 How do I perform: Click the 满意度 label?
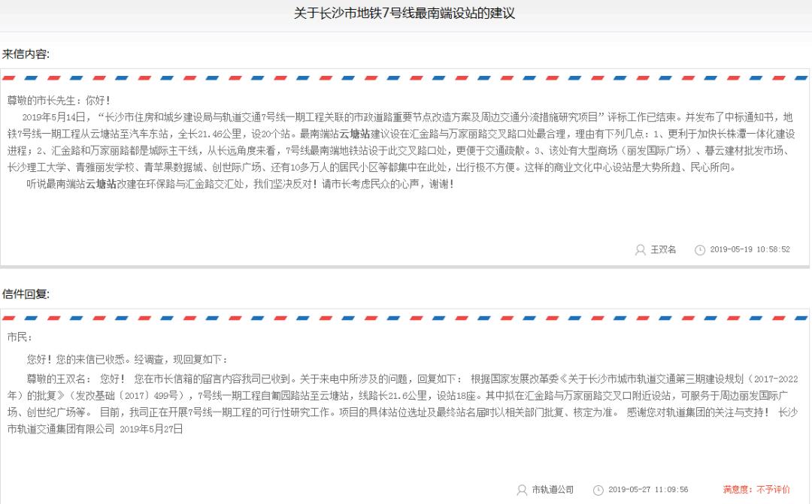pos(738,490)
